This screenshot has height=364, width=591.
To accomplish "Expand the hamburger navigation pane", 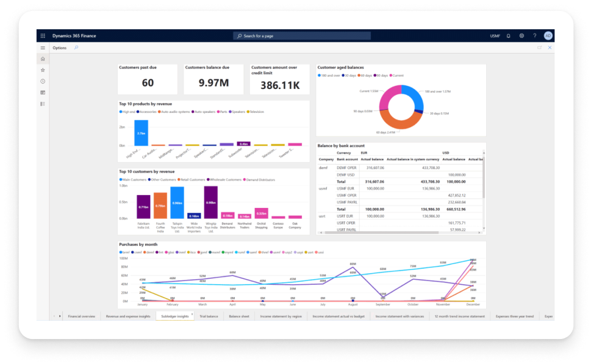I will [43, 48].
